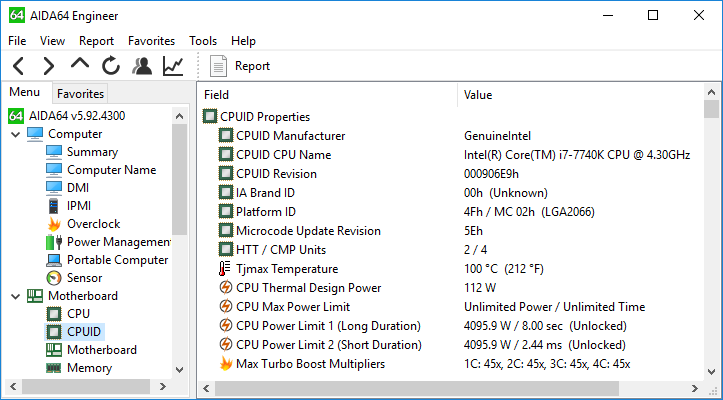Select the Overclock flame icon

(x=54, y=224)
